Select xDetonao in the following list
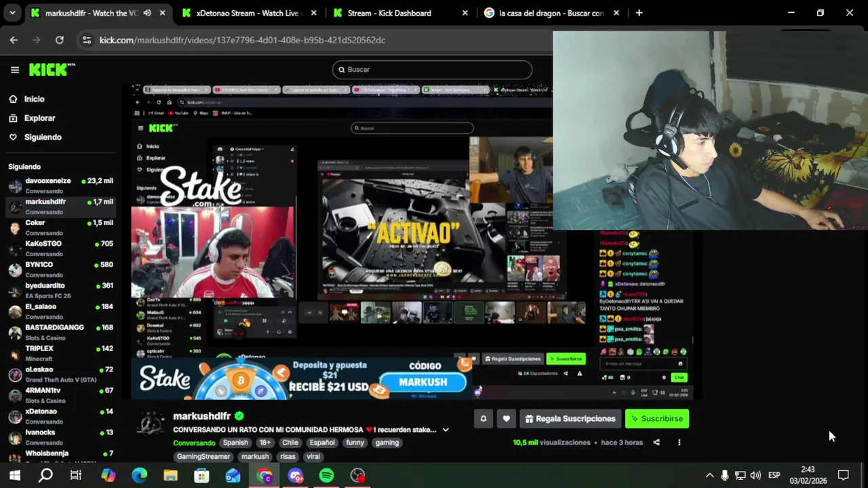 coord(60,416)
